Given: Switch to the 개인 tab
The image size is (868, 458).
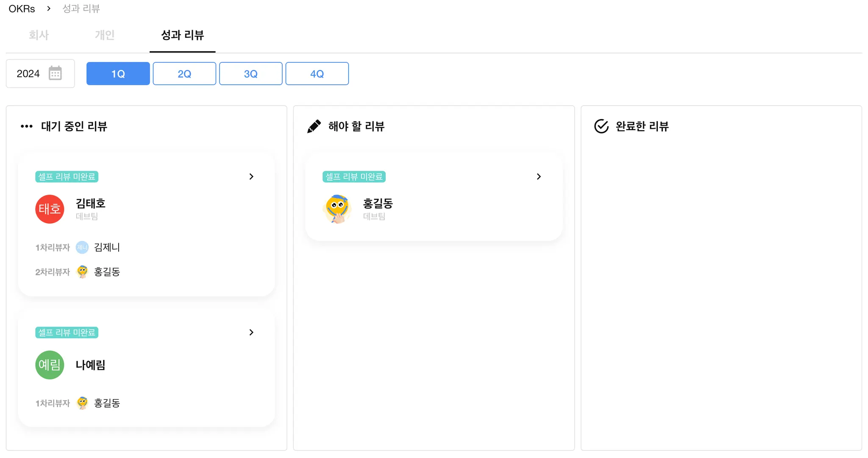Looking at the screenshot, I should tap(105, 35).
